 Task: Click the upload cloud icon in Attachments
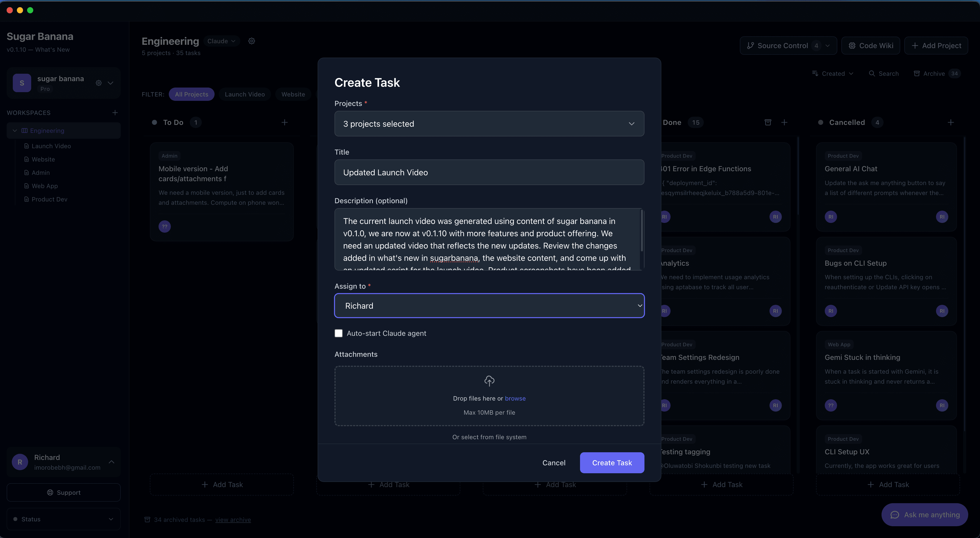(489, 381)
